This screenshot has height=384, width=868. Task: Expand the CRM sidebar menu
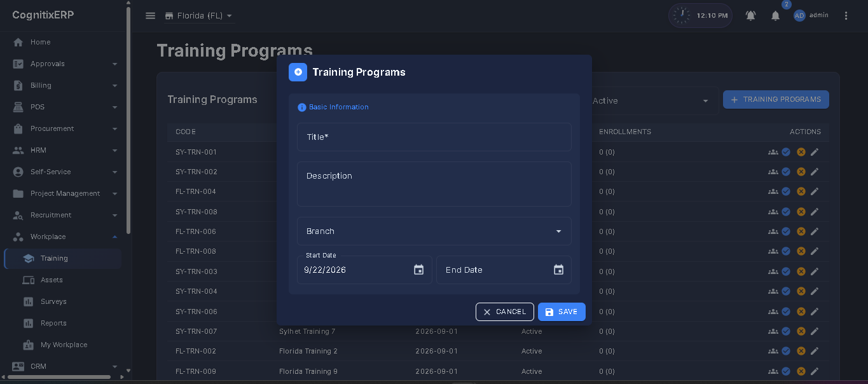(x=64, y=366)
